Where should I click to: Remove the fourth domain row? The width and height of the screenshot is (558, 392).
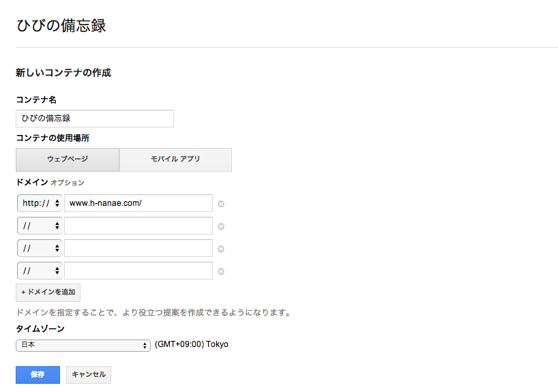[x=221, y=272]
